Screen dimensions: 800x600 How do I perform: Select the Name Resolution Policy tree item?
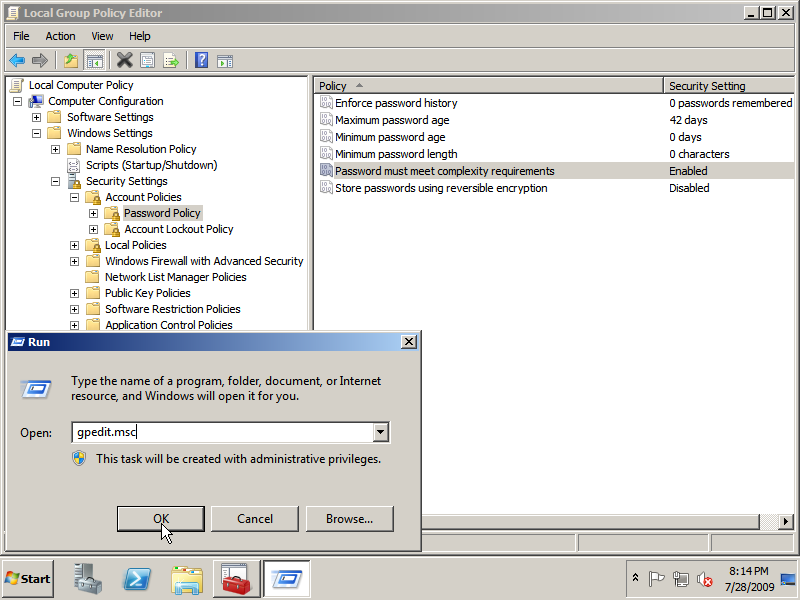pos(141,149)
